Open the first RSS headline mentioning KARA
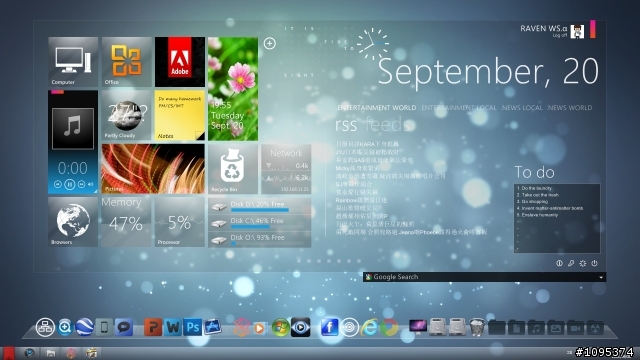The image size is (640, 360). (367, 144)
